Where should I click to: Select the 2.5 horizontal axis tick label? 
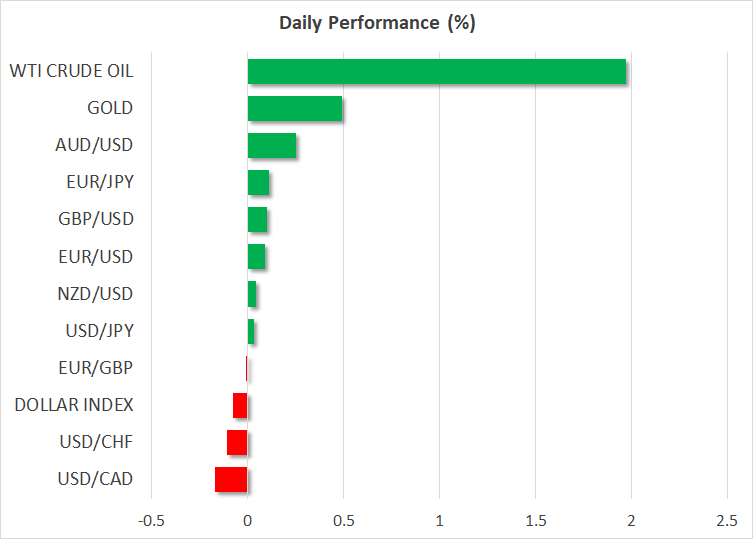click(x=727, y=520)
